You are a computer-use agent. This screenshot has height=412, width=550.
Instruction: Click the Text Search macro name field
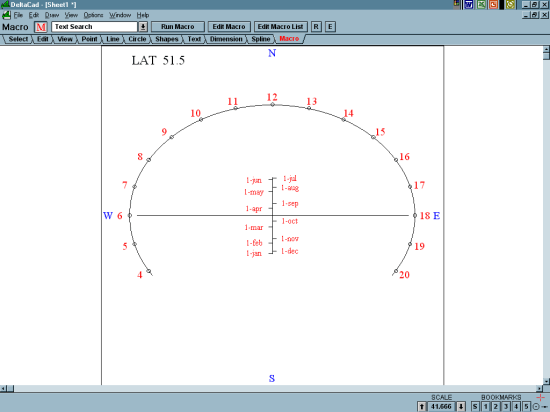tap(94, 27)
